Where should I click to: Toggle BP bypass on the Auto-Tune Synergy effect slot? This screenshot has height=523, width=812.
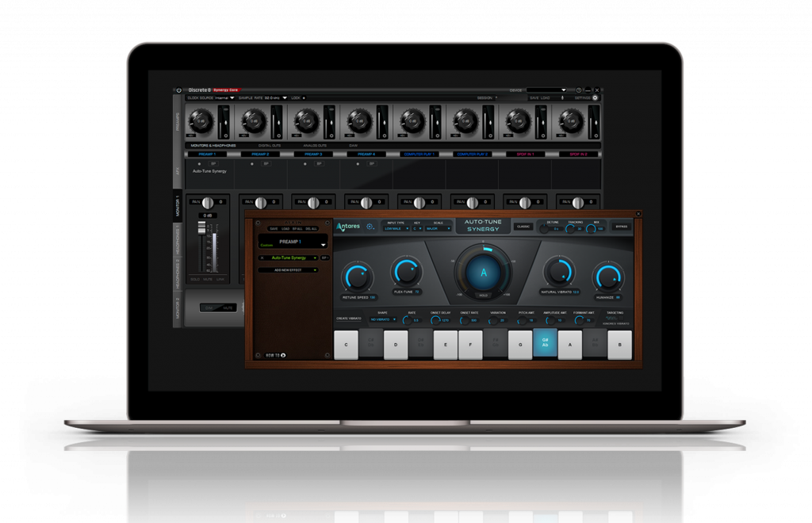(x=325, y=258)
